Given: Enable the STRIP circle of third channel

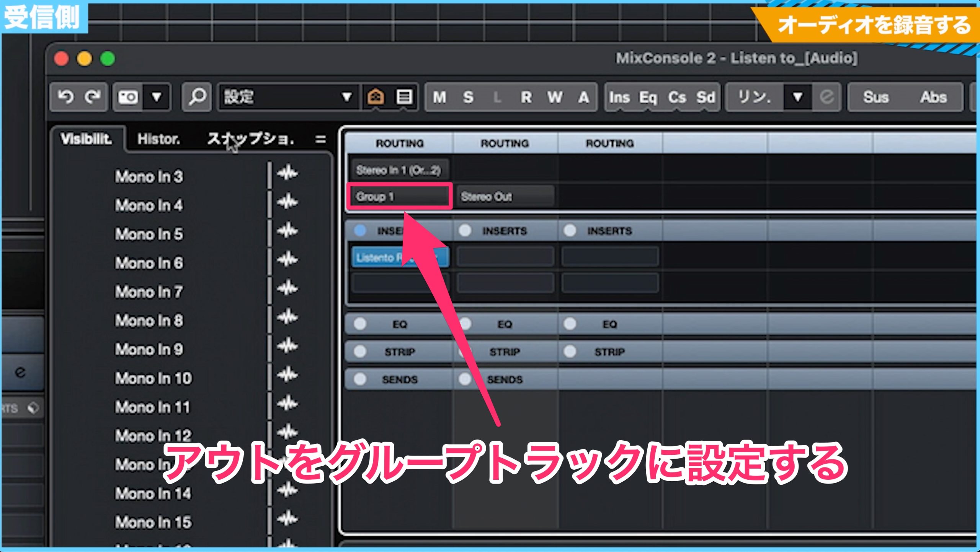Looking at the screenshot, I should pos(570,351).
